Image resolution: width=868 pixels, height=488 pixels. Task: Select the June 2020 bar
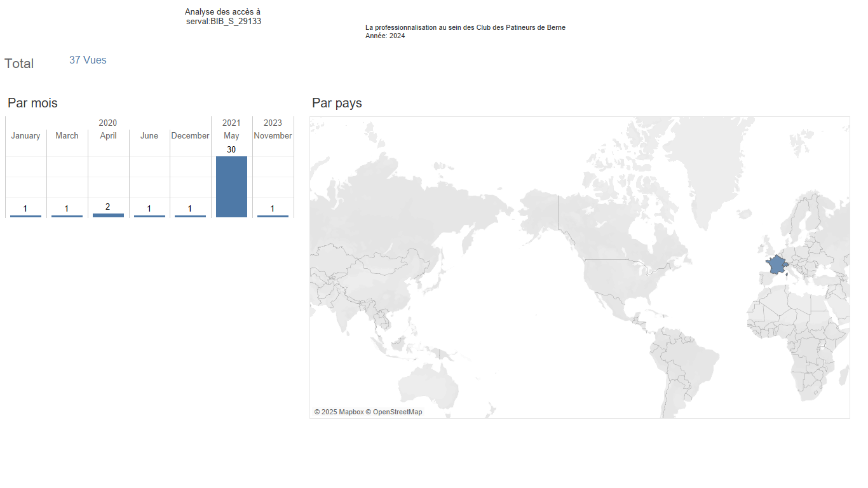[149, 216]
